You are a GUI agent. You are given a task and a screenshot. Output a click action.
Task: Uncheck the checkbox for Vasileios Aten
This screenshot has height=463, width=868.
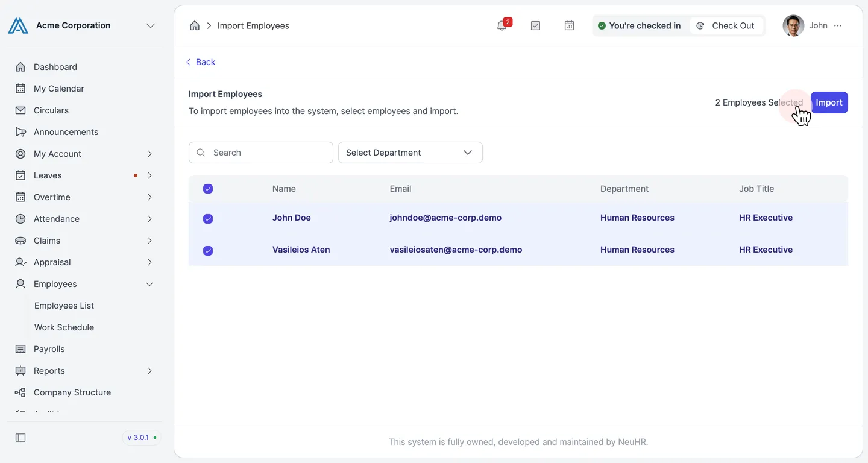[x=208, y=251]
